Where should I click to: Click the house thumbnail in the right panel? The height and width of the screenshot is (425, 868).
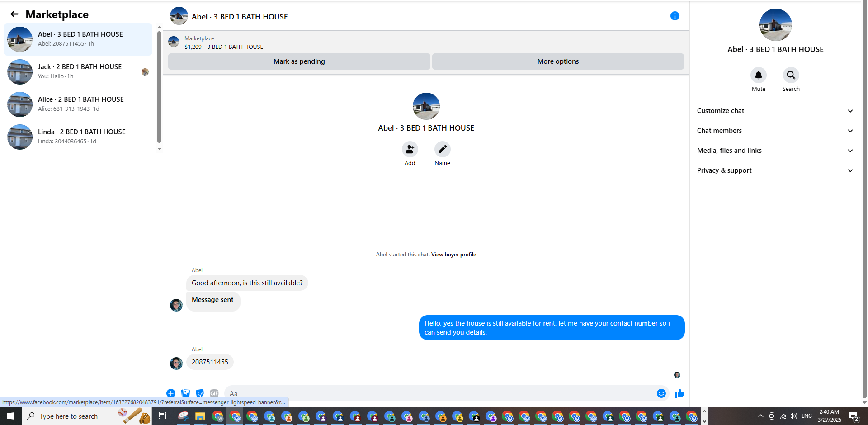(776, 25)
